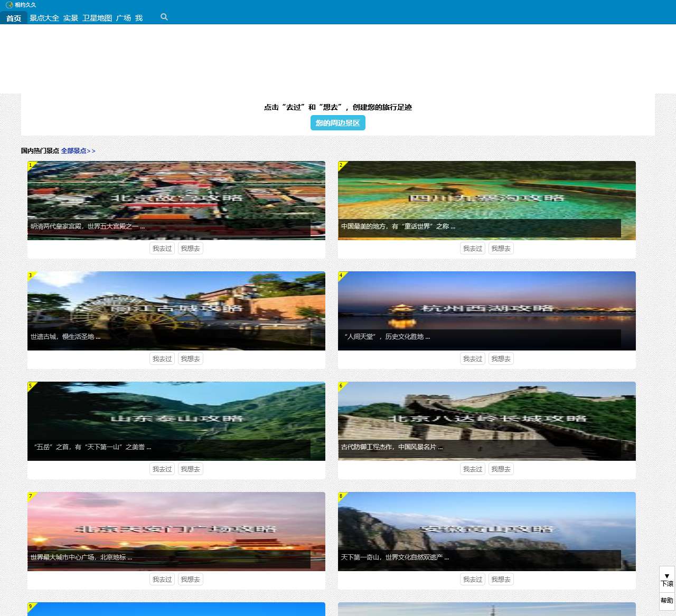Screen dimensions: 676x616
Task: Click caption 天下第一奇山，世界文化自然双遗产
Action: coord(395,557)
